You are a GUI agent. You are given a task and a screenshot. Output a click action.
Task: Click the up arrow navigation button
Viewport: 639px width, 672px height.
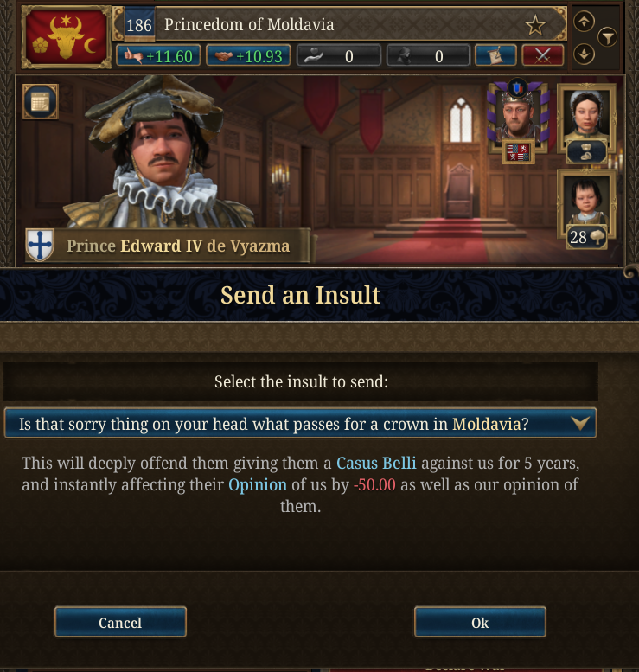point(584,22)
